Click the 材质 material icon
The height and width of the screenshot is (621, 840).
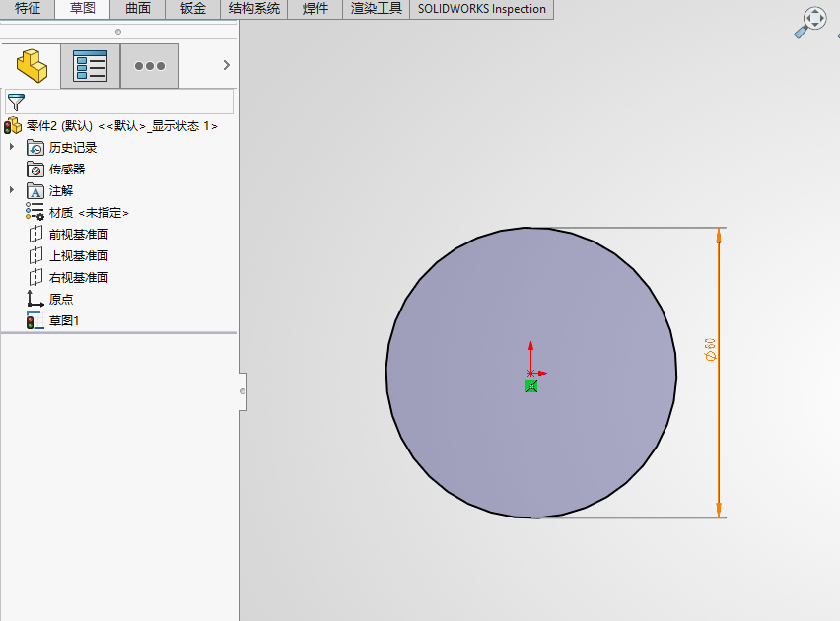pyautogui.click(x=35, y=212)
